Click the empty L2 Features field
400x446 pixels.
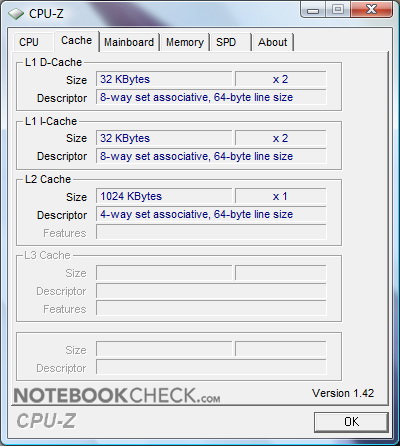(x=211, y=232)
